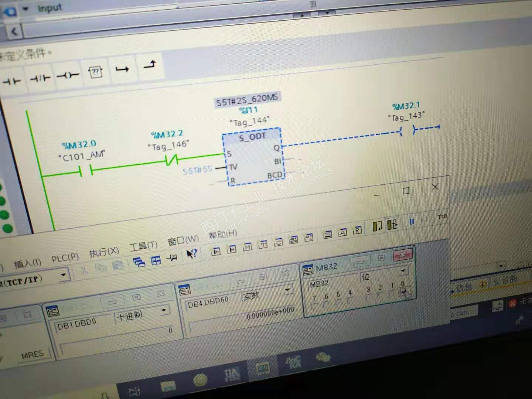Image resolution: width=532 pixels, height=399 pixels.
Task: Click the stacks window icon left of the A icon
Action: 328,235
